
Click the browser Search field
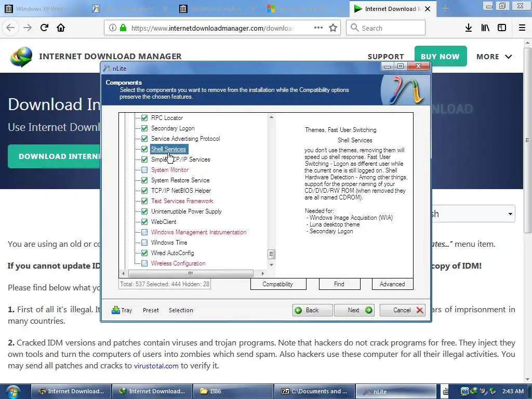[x=386, y=28]
